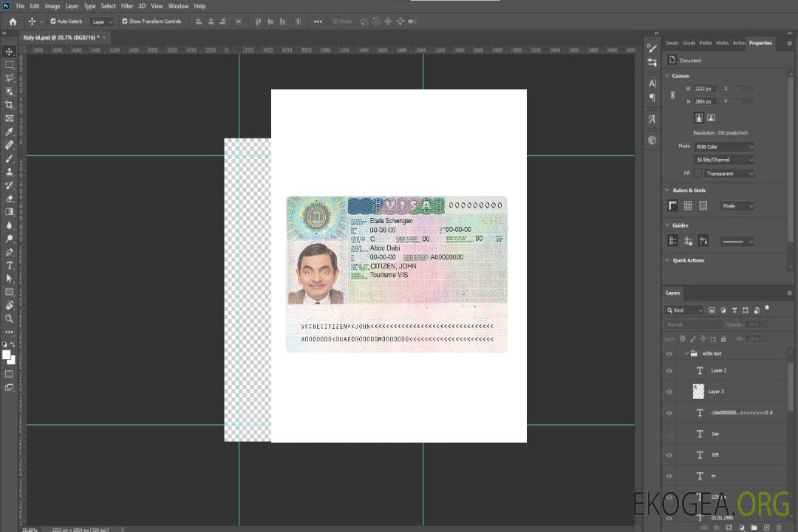Select the Crop tool
Viewport: 798px width, 532px height.
click(9, 105)
